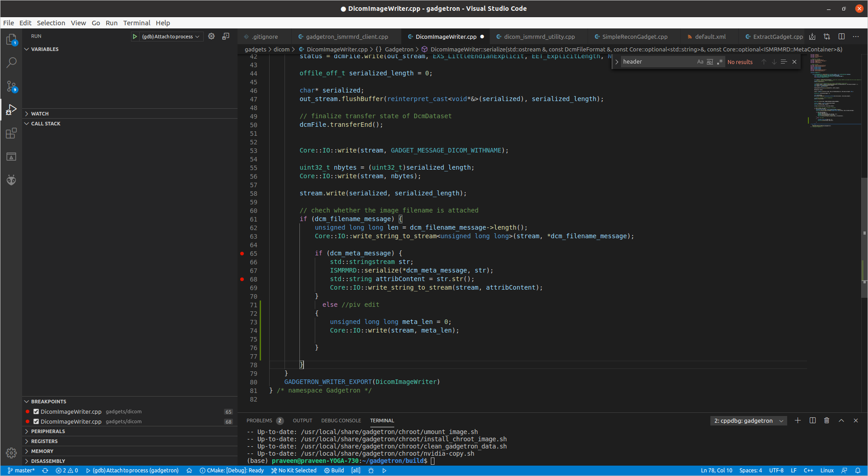This screenshot has height=476, width=868.
Task: Toggle match case in the find widget
Action: point(700,62)
